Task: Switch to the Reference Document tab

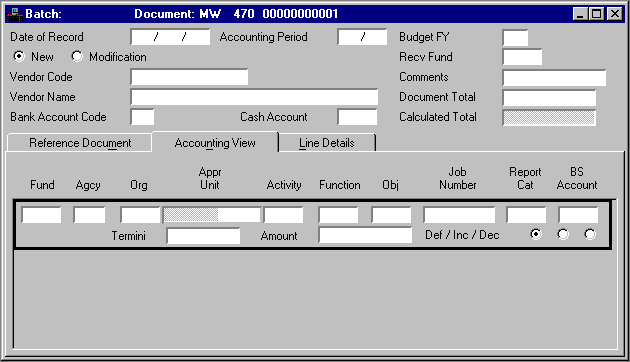Action: [x=80, y=143]
